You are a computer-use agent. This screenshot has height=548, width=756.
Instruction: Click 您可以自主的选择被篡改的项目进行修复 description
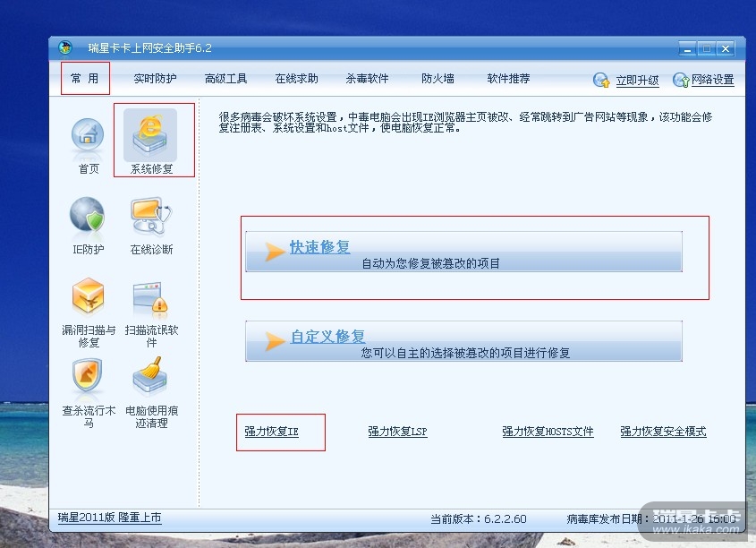pos(465,353)
